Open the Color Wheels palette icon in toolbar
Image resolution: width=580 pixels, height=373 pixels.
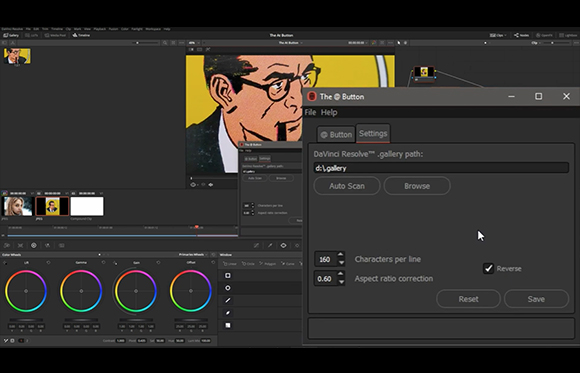point(34,245)
